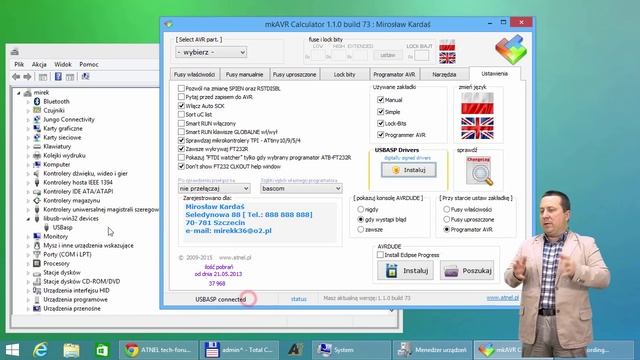Uncheck the Manual tab checkbox

coord(380,100)
